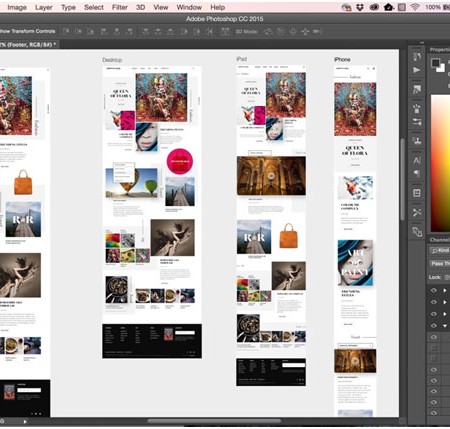Open the Actions panel play icon

click(x=417, y=70)
